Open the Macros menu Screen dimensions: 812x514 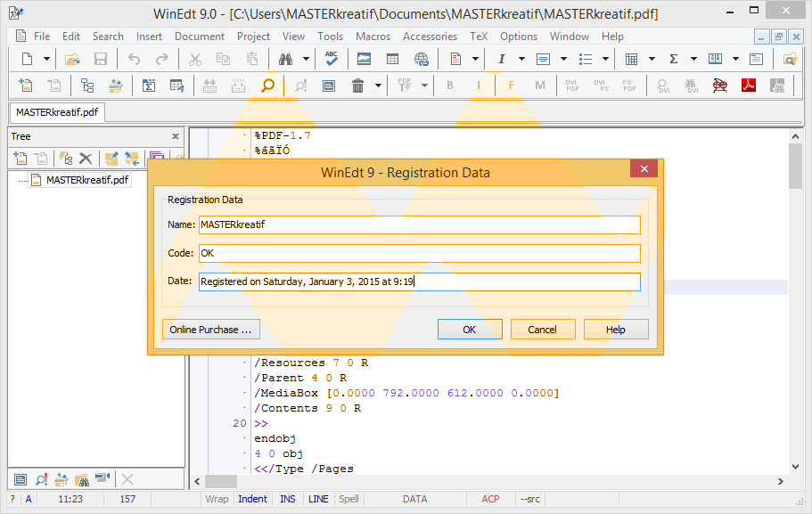[373, 37]
